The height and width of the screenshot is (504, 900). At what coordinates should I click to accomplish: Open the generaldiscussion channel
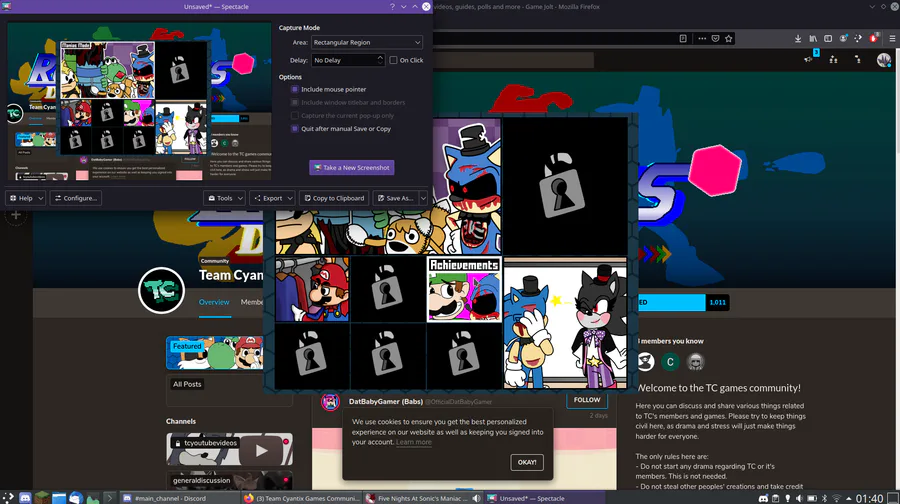[x=230, y=481]
